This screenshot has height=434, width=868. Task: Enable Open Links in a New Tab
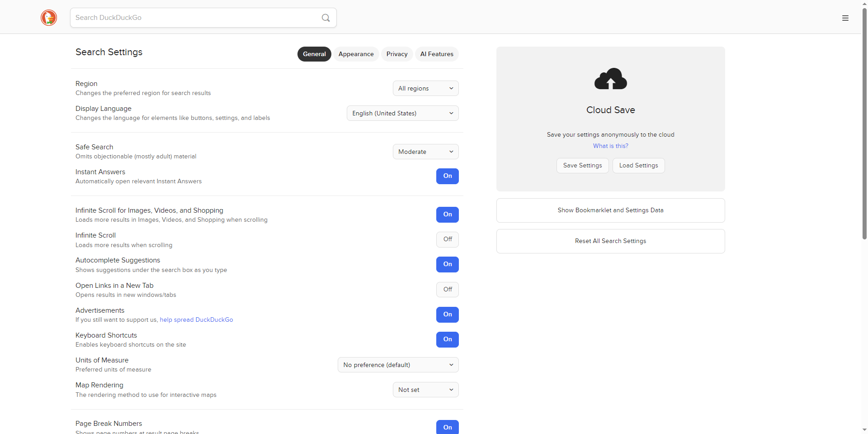(447, 290)
